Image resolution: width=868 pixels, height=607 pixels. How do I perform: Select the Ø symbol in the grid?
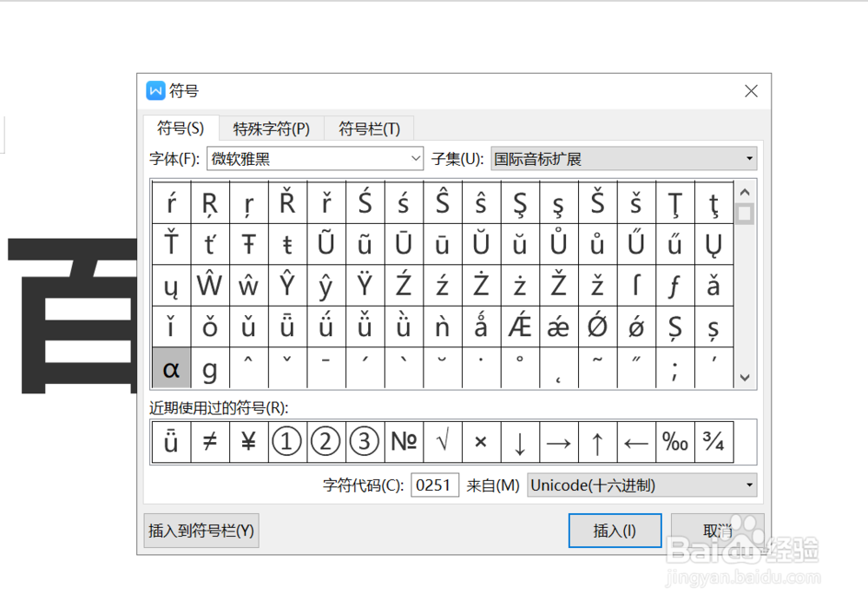click(596, 327)
